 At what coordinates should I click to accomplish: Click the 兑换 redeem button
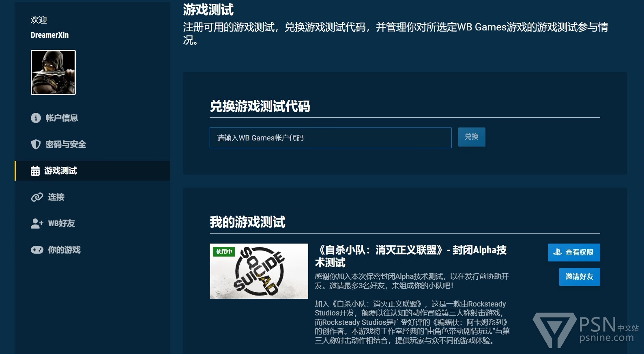(x=472, y=137)
